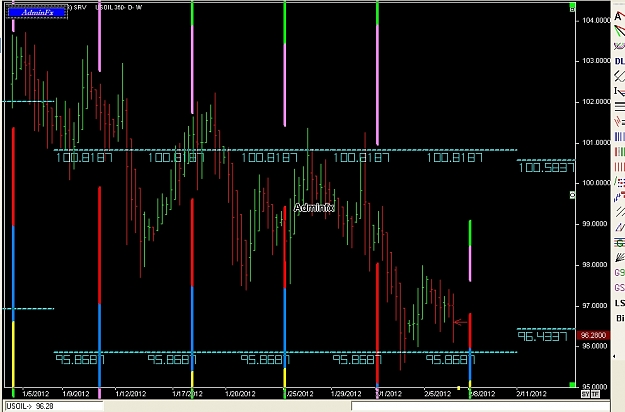Select the text label 'A' drawing tool
Viewport: 625px width, 412px height.
click(x=619, y=16)
